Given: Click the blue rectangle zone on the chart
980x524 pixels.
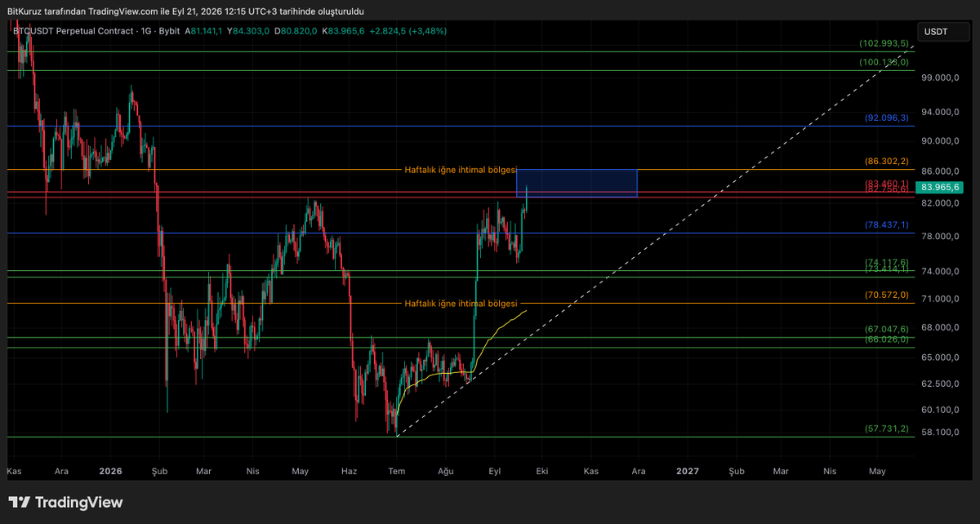Looking at the screenshot, I should pyautogui.click(x=577, y=183).
